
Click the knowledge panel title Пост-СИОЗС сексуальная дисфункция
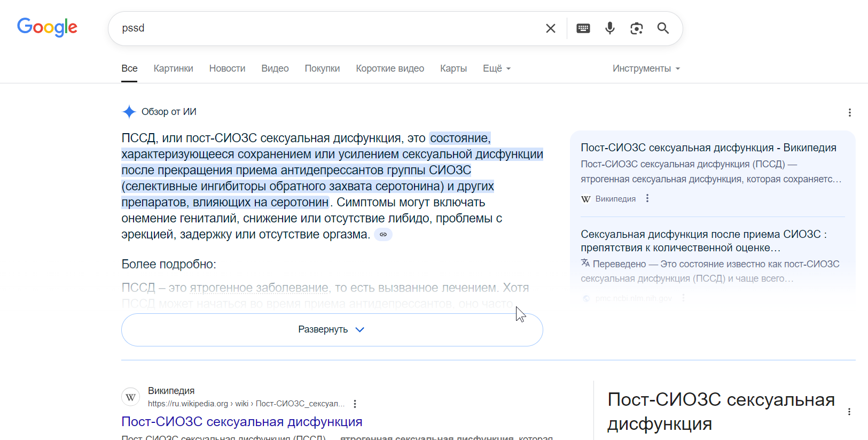[721, 412]
